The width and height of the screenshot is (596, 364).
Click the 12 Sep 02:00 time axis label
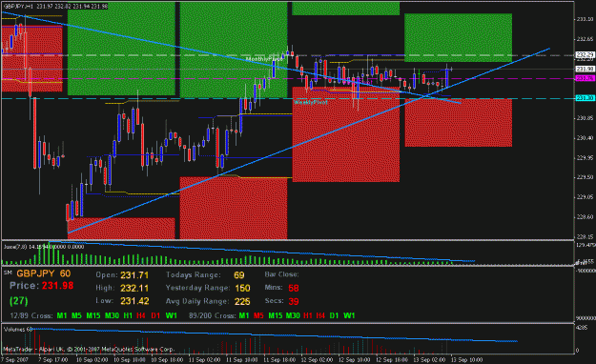coord(317,359)
